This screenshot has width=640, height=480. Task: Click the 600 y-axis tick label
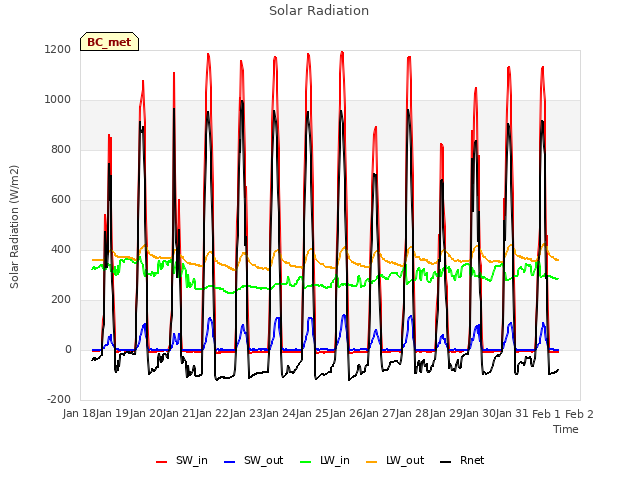(61, 200)
